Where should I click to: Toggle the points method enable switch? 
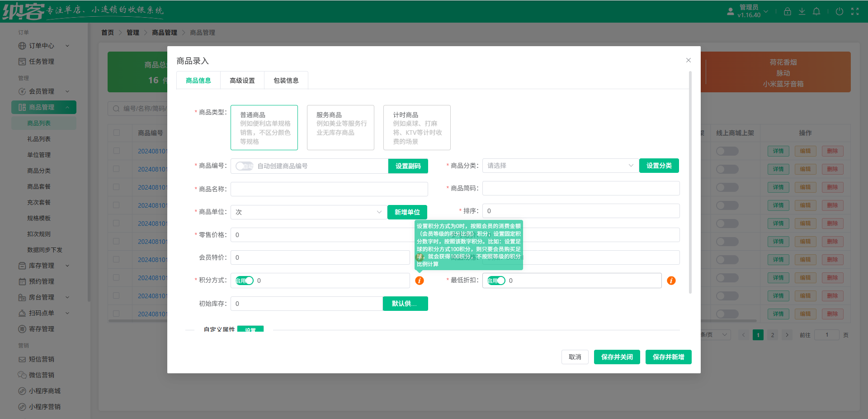pyautogui.click(x=245, y=281)
